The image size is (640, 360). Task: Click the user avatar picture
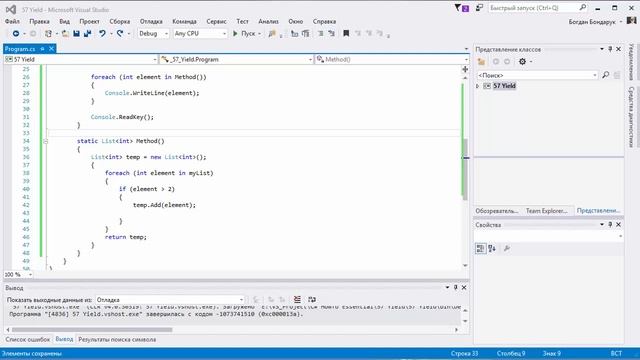coord(631,20)
